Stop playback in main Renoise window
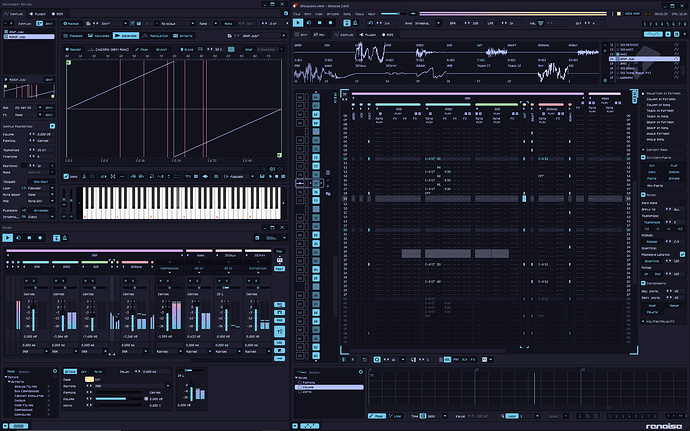This screenshot has width=690, height=431. point(320,23)
